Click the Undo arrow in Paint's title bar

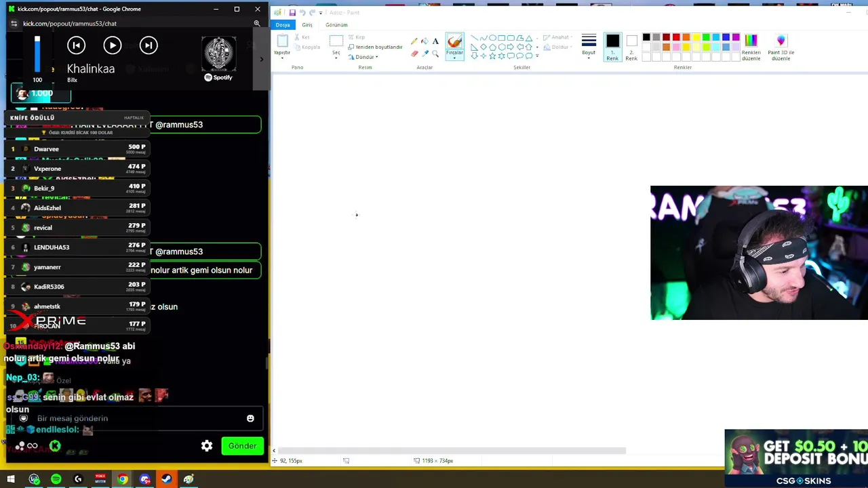coord(302,12)
